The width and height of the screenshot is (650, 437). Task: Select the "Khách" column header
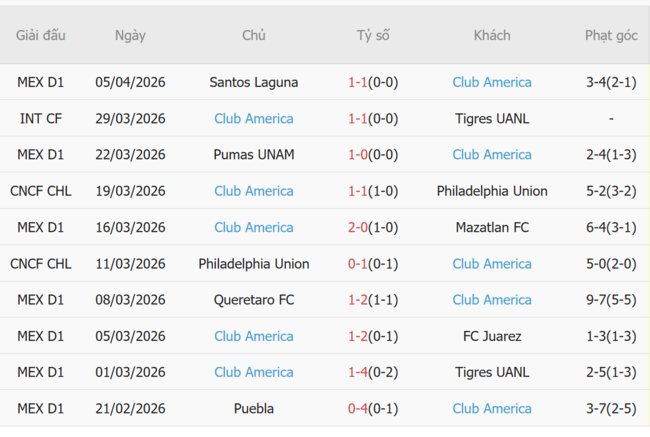point(492,35)
